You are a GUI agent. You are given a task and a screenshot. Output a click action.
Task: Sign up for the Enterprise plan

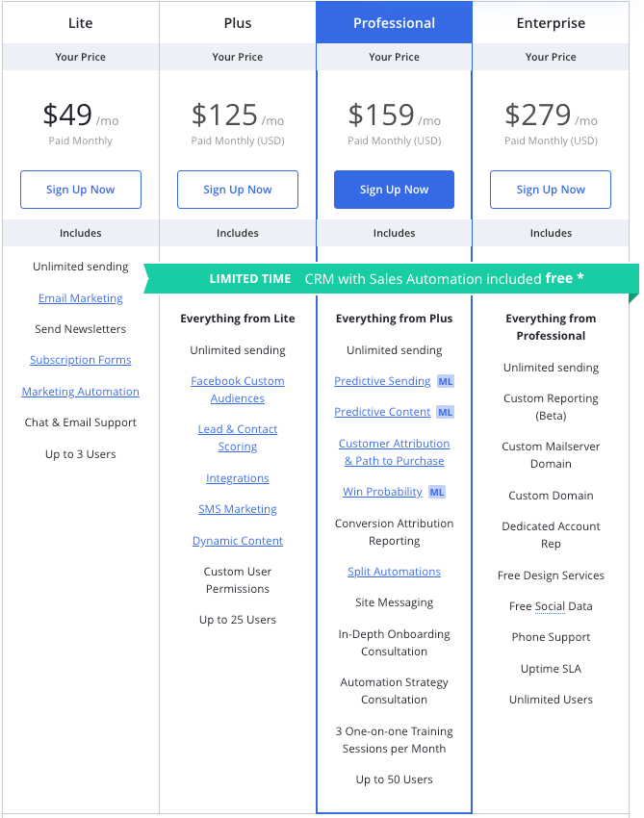pyautogui.click(x=551, y=190)
